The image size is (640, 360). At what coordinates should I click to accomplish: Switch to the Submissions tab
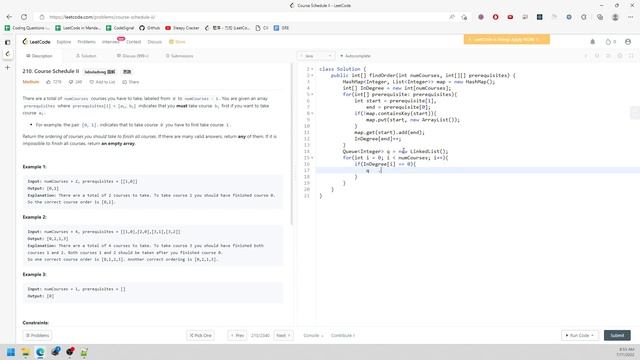click(180, 56)
